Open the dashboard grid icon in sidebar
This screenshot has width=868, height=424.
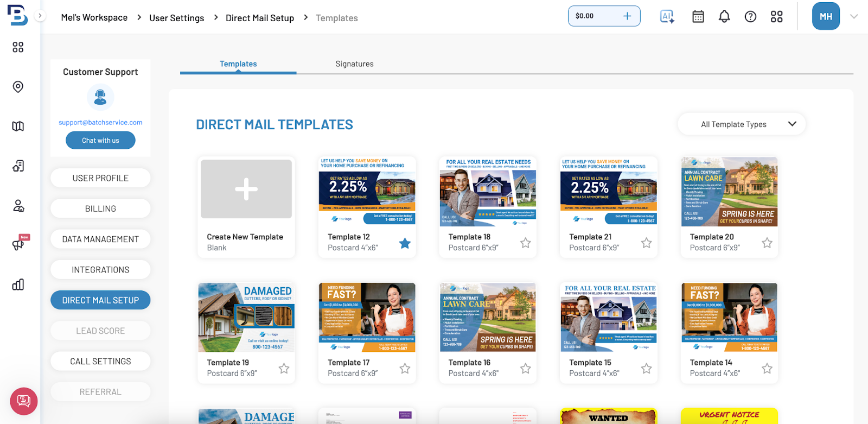pyautogui.click(x=18, y=47)
